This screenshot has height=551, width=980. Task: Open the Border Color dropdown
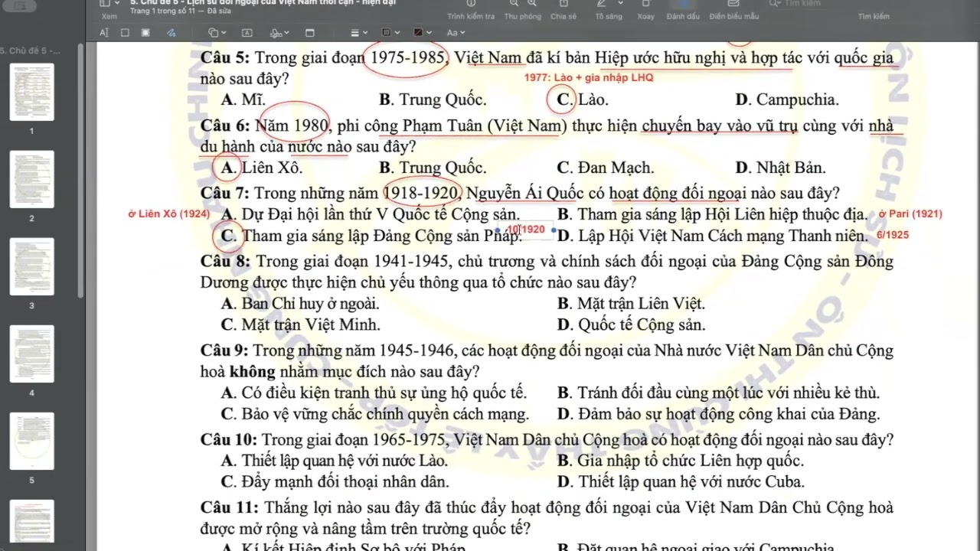point(389,33)
